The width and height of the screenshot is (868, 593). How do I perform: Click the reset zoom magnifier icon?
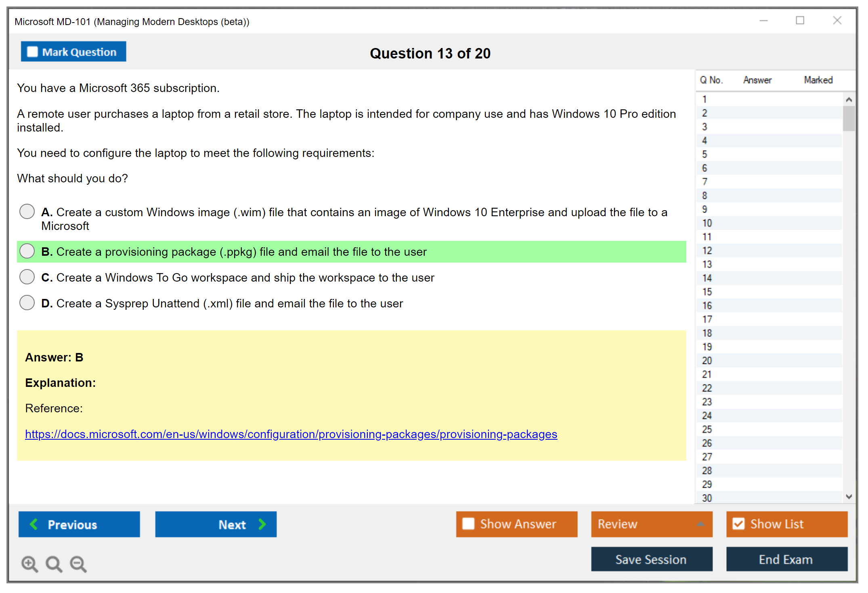(54, 564)
